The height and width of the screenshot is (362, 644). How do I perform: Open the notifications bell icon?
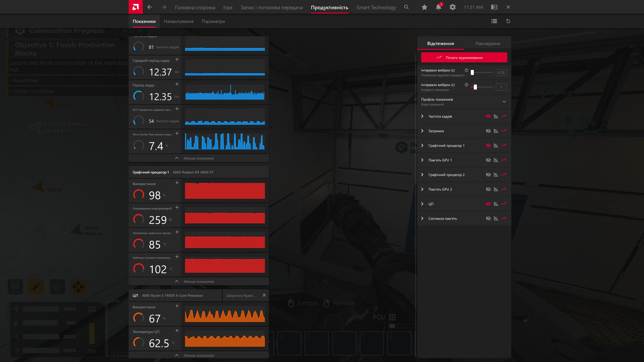tap(438, 7)
